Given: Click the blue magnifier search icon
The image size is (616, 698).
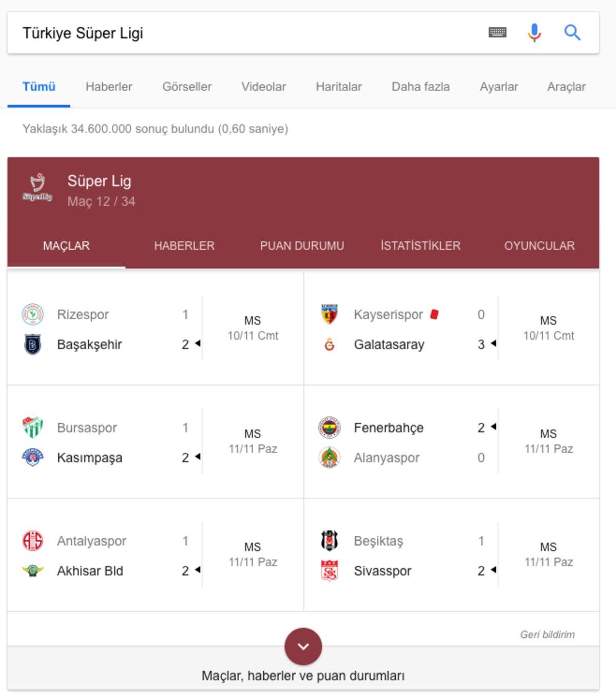Looking at the screenshot, I should [572, 32].
